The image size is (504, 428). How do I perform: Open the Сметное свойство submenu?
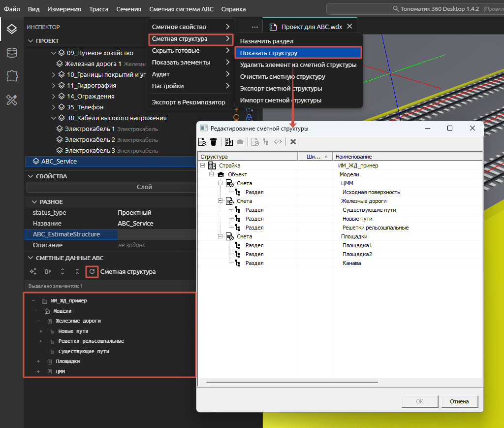pos(191,27)
